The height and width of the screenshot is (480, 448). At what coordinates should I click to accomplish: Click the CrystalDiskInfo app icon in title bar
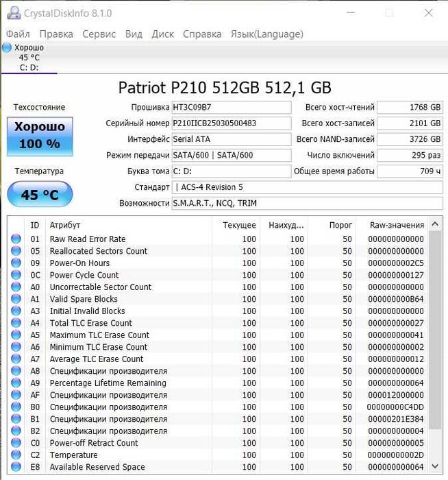[x=14, y=13]
